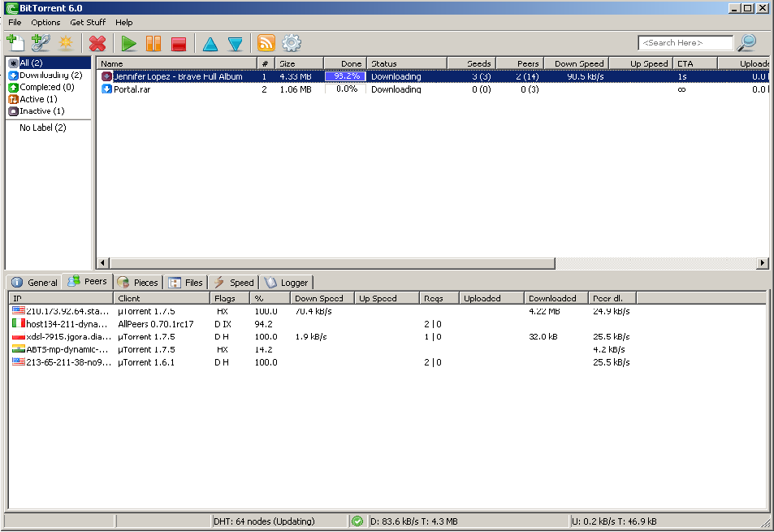Open the RSS Downloader icon

[x=266, y=43]
